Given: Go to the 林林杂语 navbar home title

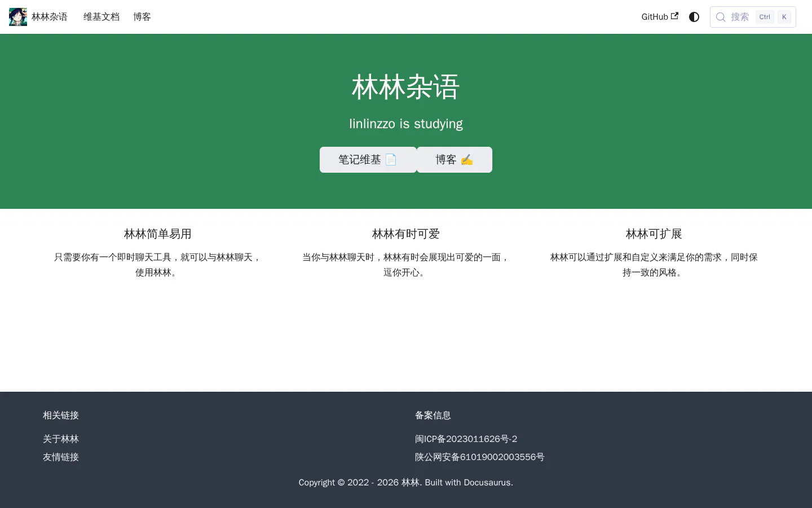Looking at the screenshot, I should click(50, 17).
